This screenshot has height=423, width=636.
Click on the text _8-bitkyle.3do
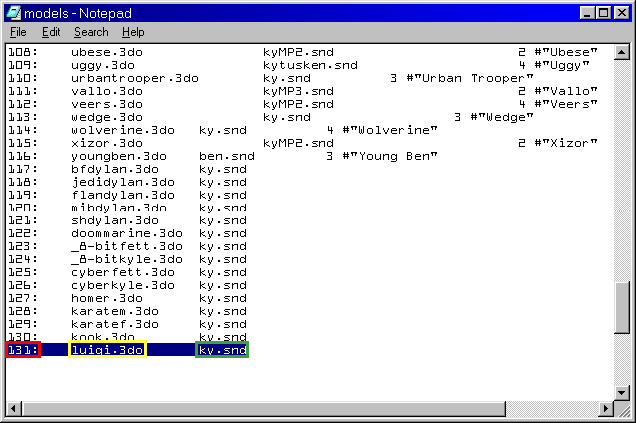pos(127,259)
